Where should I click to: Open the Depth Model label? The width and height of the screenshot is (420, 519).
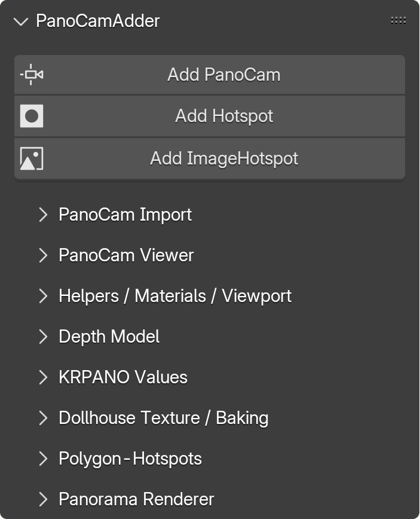tap(109, 337)
